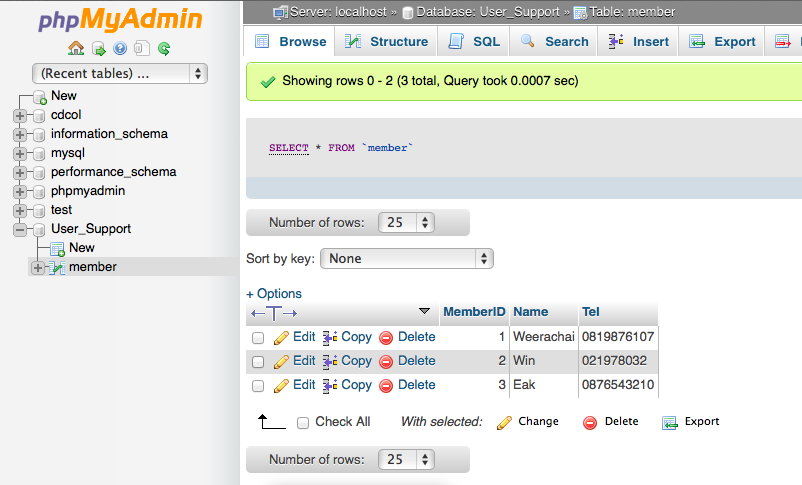Viewport: 802px width, 485px height.
Task: Open the SQL tab
Action: [x=474, y=41]
